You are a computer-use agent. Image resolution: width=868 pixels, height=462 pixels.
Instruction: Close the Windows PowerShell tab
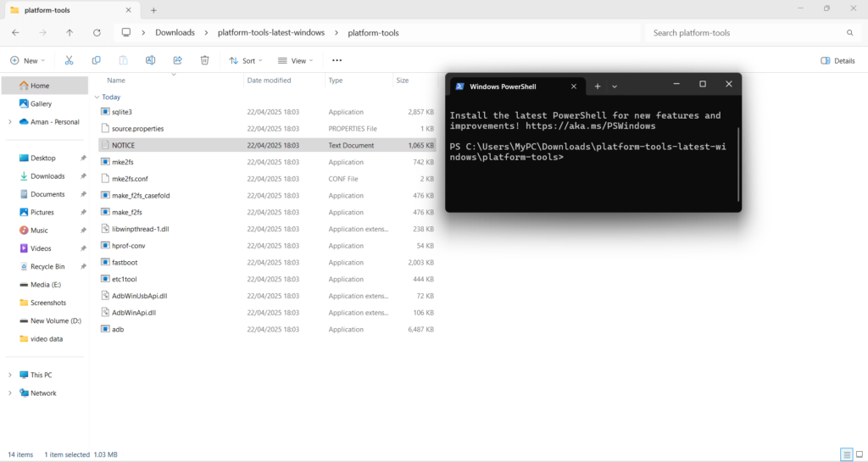(x=574, y=86)
